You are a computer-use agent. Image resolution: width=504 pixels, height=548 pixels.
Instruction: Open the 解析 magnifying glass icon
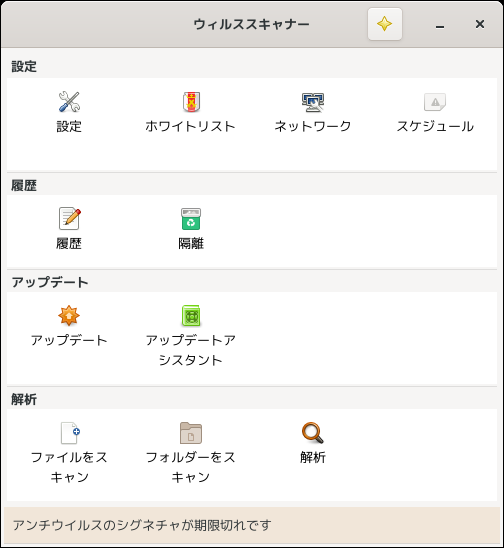point(313,433)
